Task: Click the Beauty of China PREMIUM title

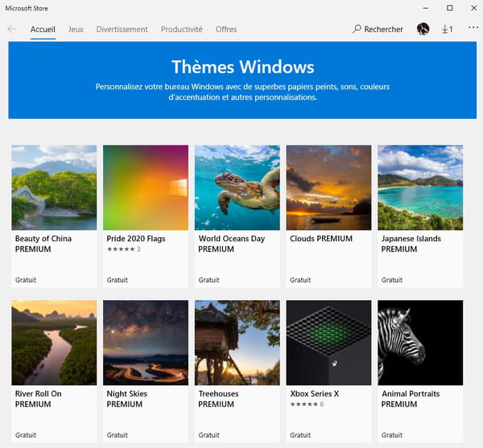Action: pyautogui.click(x=43, y=244)
